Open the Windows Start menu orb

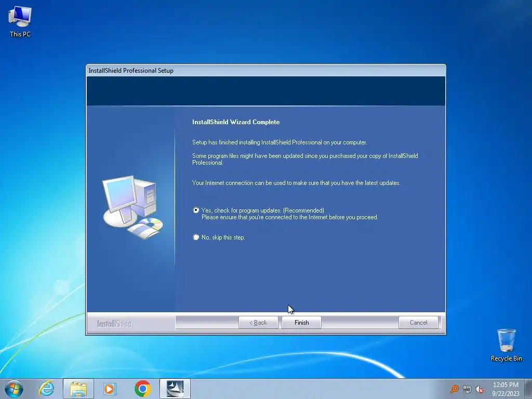(14, 389)
